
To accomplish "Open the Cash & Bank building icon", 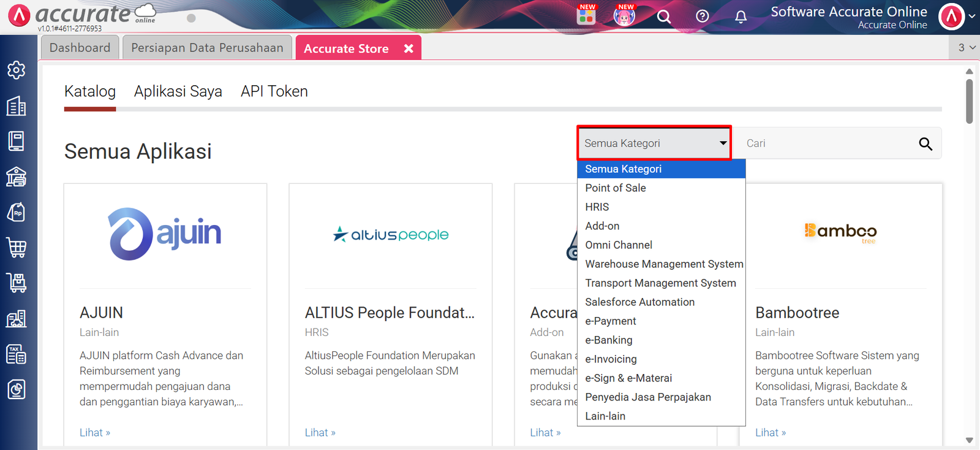I will coord(17,177).
